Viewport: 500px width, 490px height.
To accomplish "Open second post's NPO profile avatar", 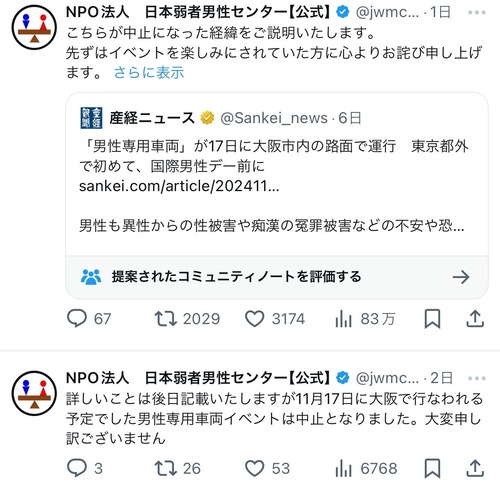I will 34,393.
